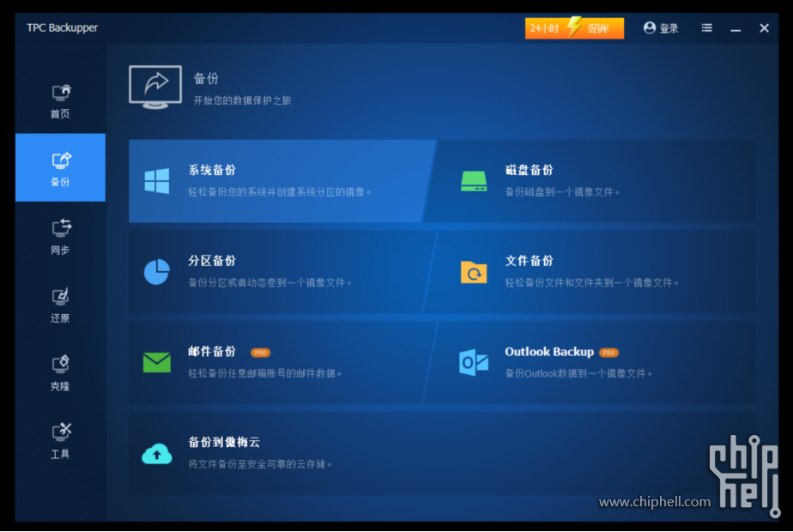
Task: Click the green disk backup icon
Action: coord(474,181)
